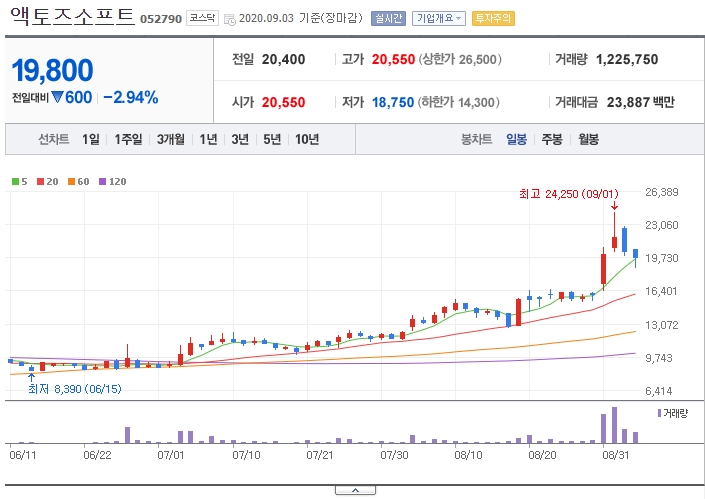
Task: Click the 08/31 date label on axis
Action: (x=616, y=455)
